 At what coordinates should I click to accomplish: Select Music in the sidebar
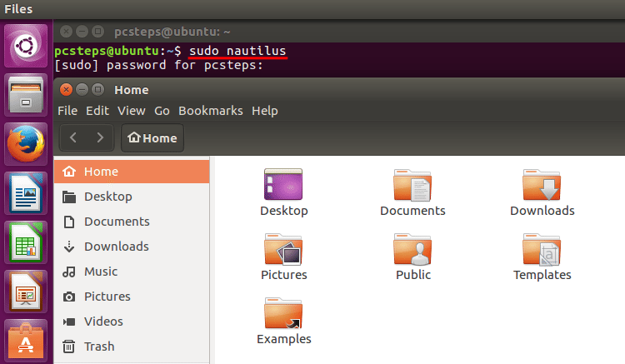[x=132, y=272]
